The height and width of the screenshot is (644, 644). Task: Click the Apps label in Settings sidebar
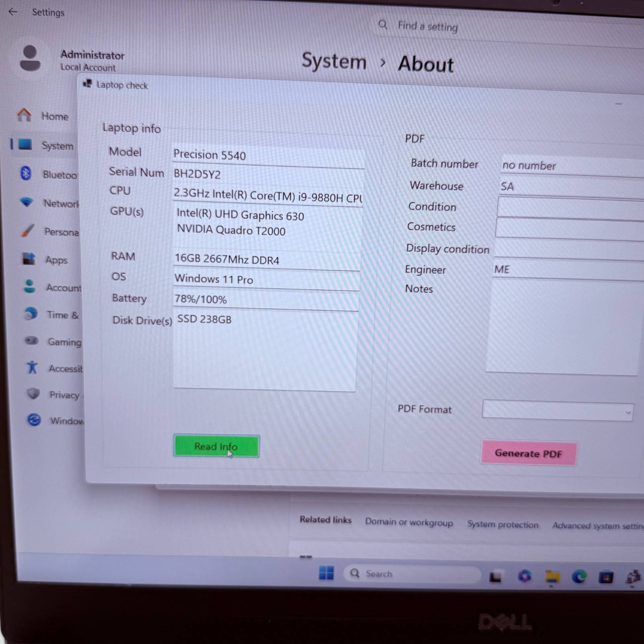click(x=56, y=260)
